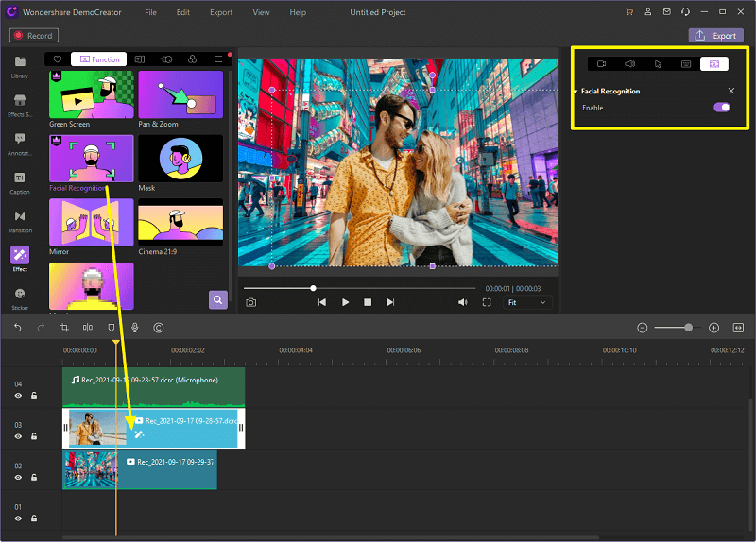Toggle visibility of track 02
The width and height of the screenshot is (756, 543).
18,478
